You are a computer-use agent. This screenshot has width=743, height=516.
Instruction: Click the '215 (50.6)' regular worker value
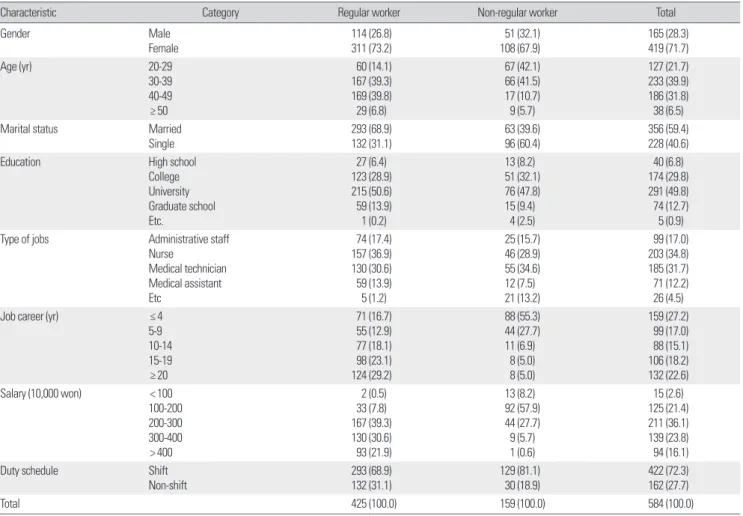tap(372, 191)
